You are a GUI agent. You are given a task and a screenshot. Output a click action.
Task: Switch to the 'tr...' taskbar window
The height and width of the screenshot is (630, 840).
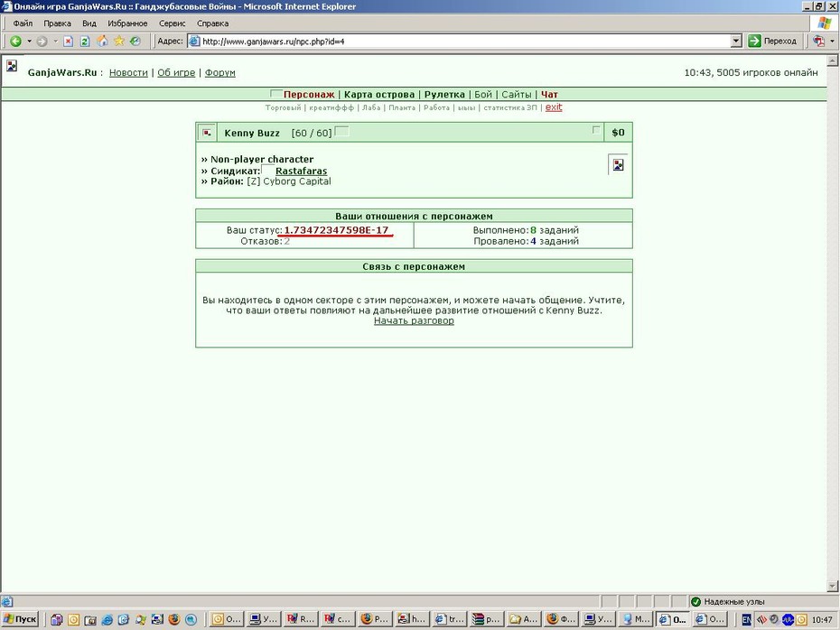[449, 619]
